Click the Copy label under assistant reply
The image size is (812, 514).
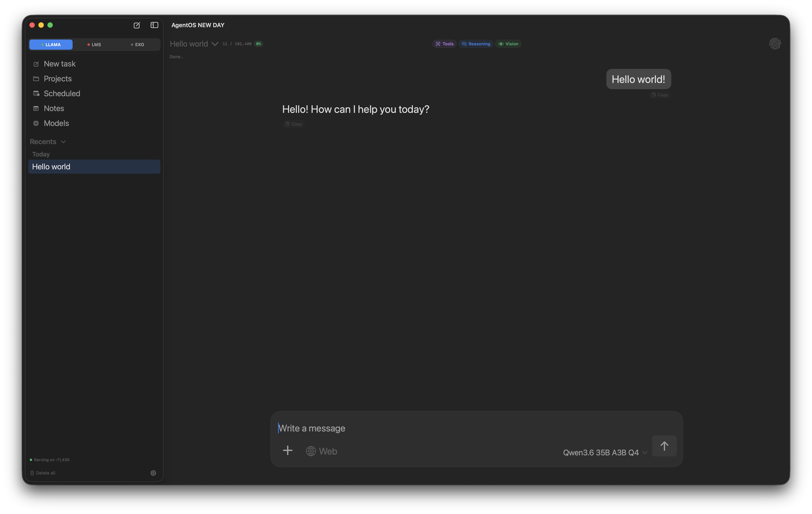point(297,124)
